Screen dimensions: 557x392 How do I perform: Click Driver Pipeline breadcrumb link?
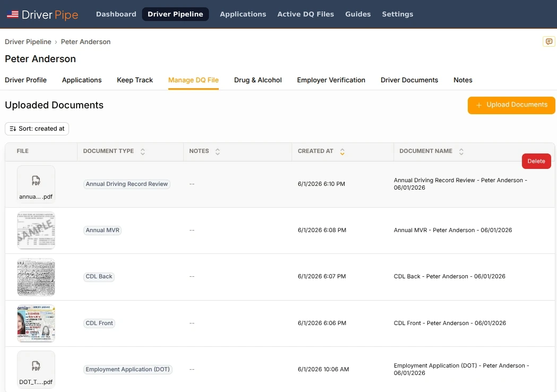click(28, 41)
